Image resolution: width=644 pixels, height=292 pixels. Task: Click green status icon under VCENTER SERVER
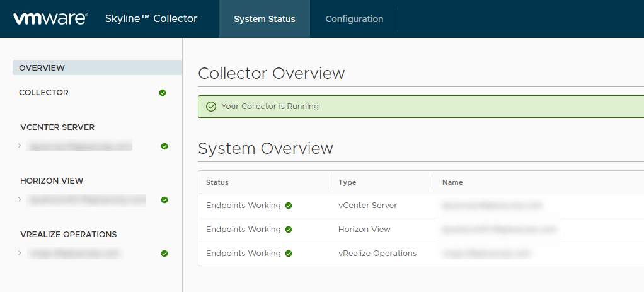coord(164,146)
